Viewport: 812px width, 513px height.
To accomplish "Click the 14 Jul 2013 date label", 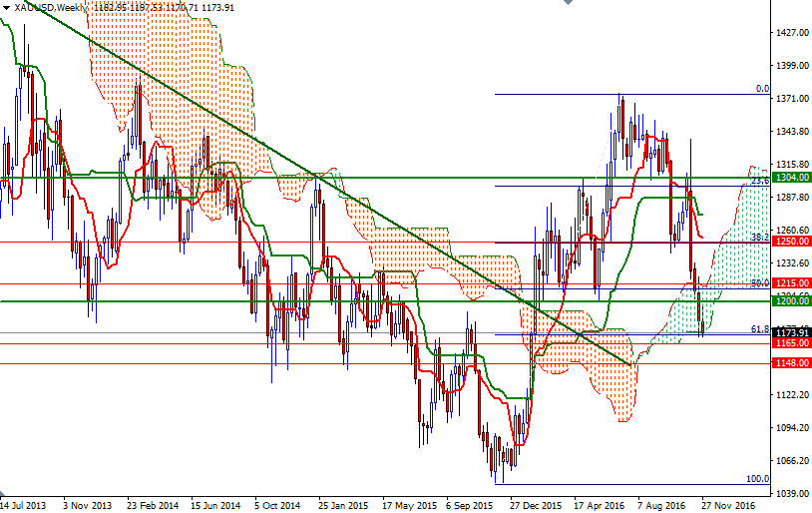I will [x=24, y=505].
